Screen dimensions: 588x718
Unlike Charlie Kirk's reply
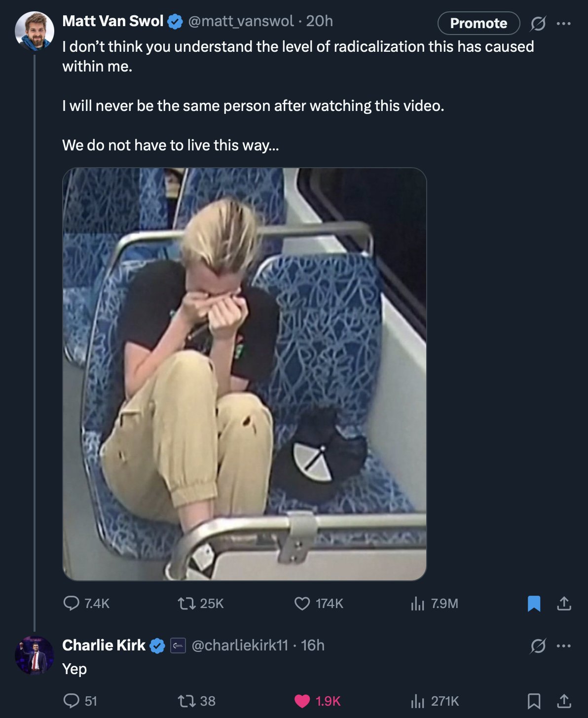click(x=302, y=701)
